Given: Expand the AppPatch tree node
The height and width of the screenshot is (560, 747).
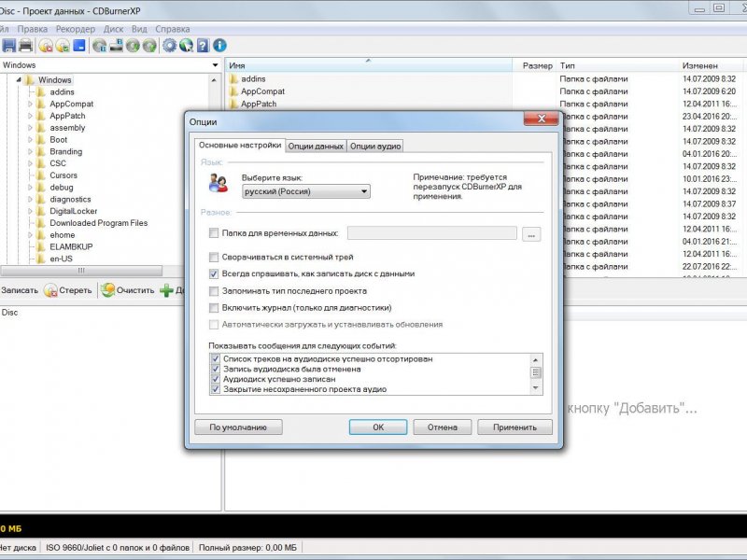Looking at the screenshot, I should click(30, 116).
